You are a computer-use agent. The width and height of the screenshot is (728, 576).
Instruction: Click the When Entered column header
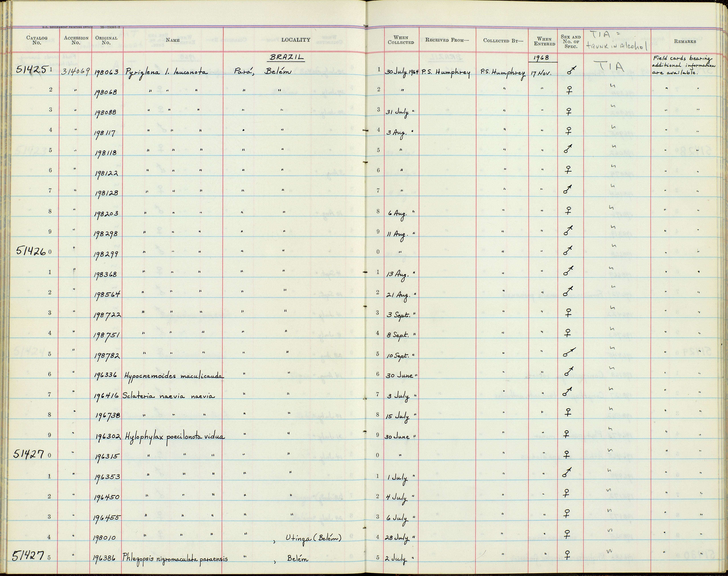tap(544, 41)
